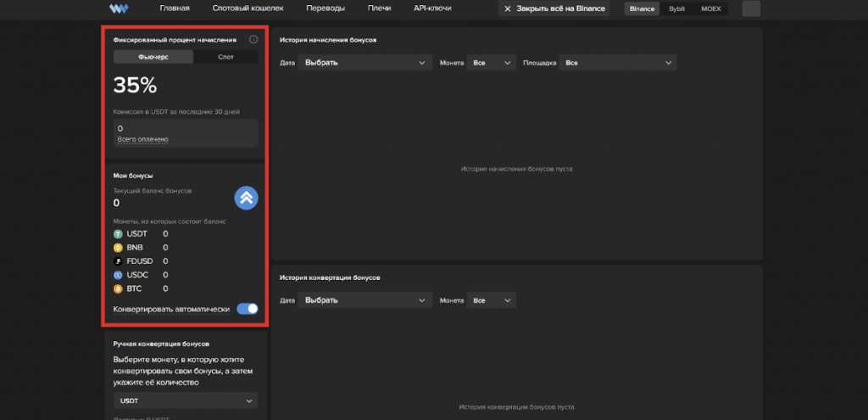Open the API-ключи menu item
The width and height of the screenshot is (868, 420).
click(x=432, y=9)
